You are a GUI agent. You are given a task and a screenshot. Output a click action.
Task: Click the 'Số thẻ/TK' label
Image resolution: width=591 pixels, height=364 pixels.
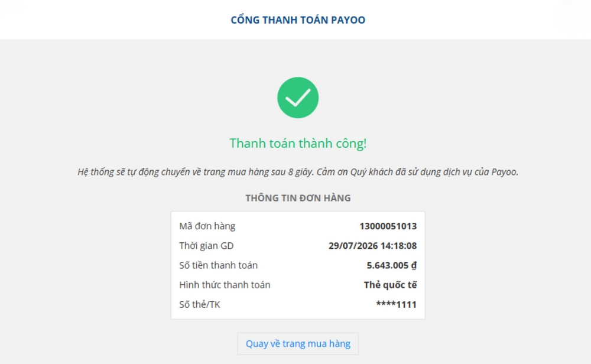(x=199, y=304)
